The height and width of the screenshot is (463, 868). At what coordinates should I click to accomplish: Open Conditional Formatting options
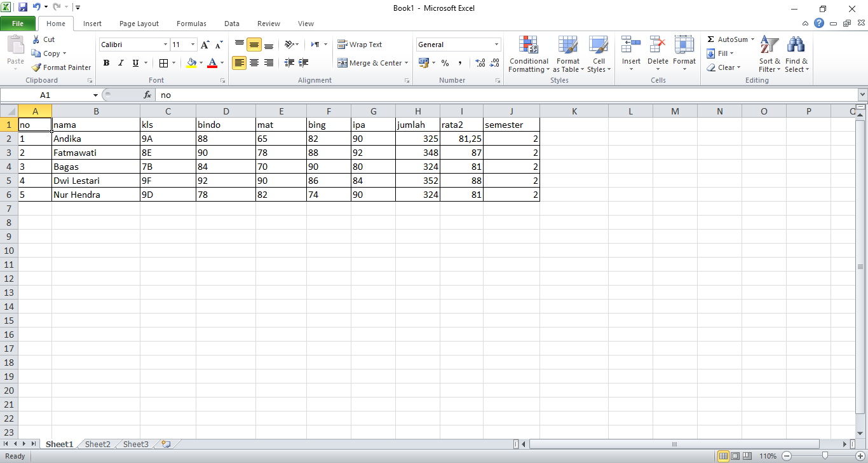(x=528, y=54)
